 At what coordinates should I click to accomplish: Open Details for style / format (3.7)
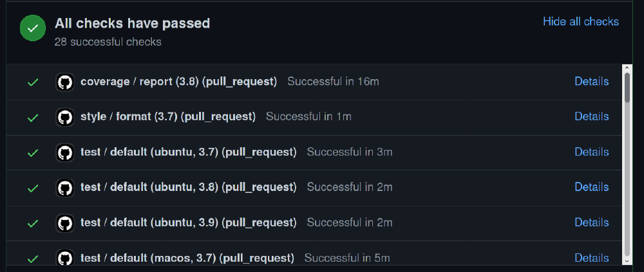[591, 116]
